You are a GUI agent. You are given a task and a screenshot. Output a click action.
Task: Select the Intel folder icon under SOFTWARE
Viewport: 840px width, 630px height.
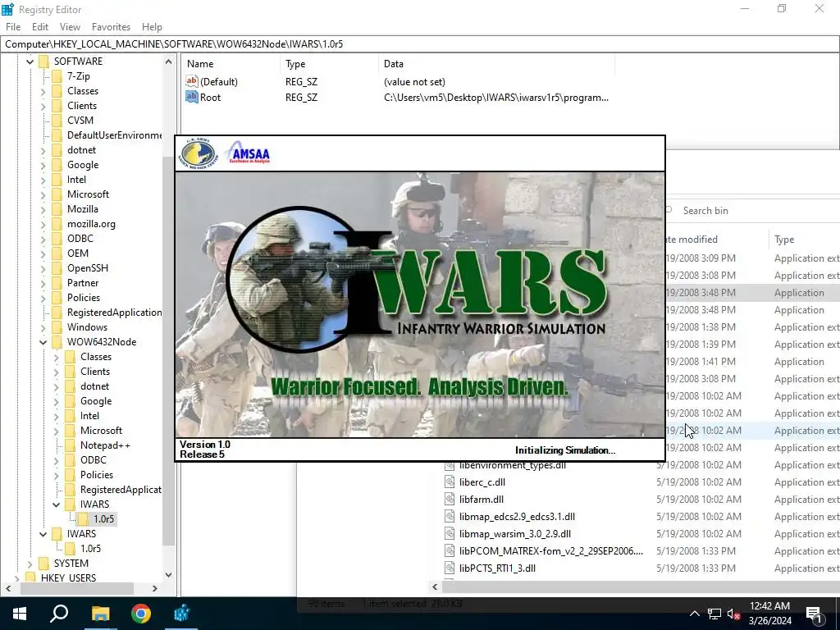[x=57, y=180]
